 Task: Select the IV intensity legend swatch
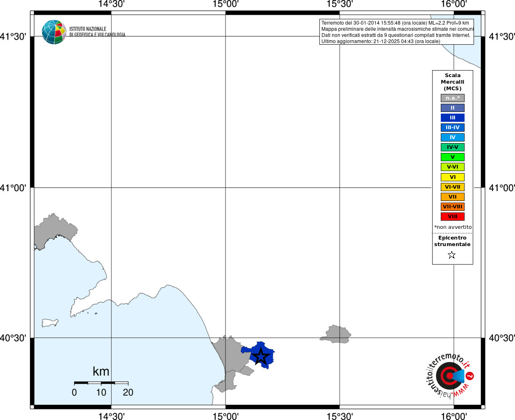tap(453, 137)
